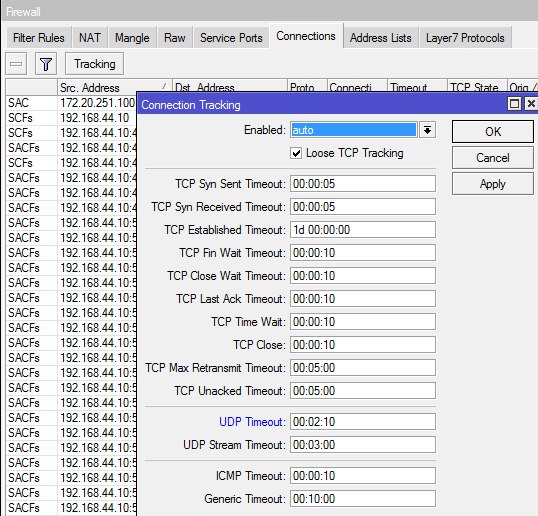Confirm with the OK button
538x516 pixels.
pyautogui.click(x=493, y=131)
